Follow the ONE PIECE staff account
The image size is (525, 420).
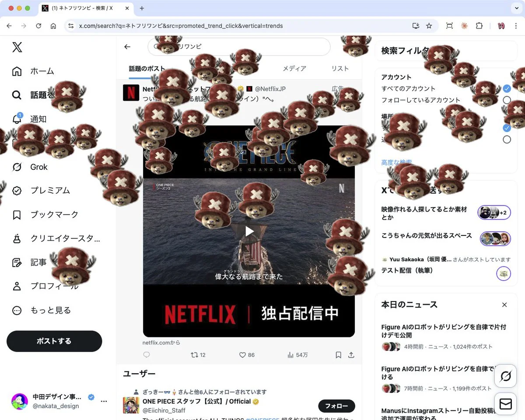pyautogui.click(x=336, y=406)
